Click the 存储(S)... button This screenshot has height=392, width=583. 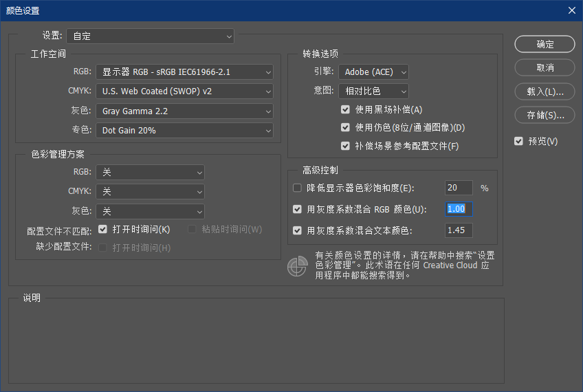click(544, 115)
